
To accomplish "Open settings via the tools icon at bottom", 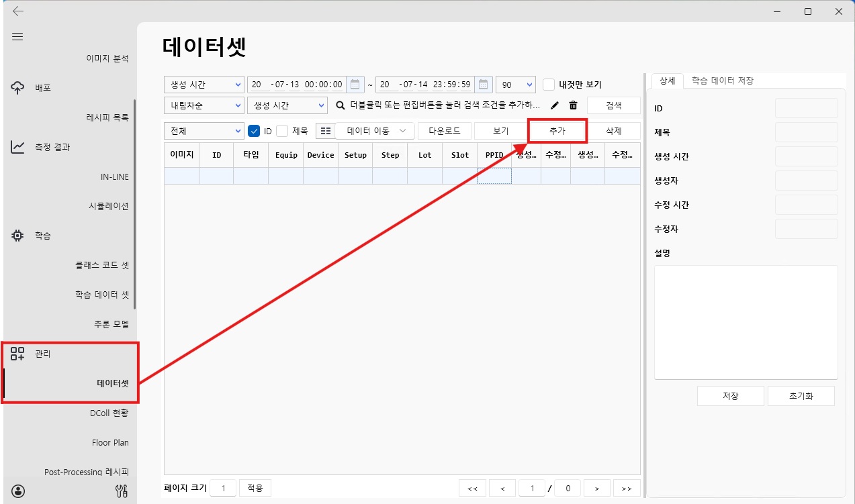I will click(121, 491).
